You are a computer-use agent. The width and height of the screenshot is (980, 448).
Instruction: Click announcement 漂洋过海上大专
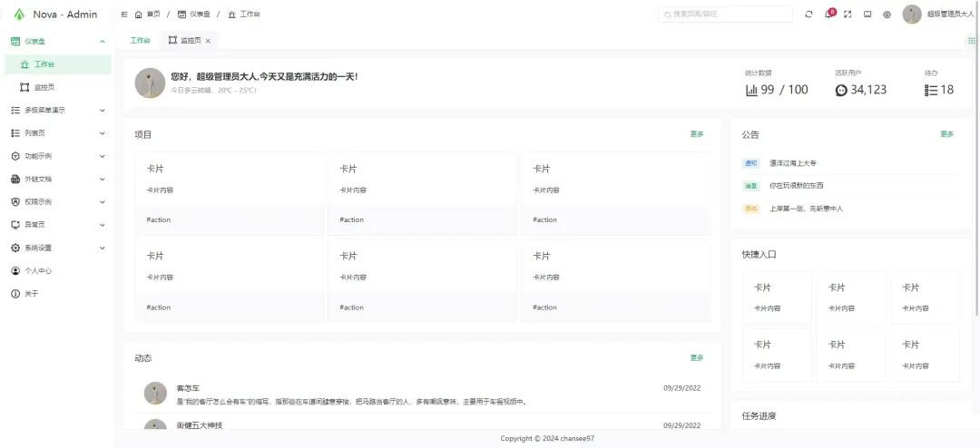click(x=793, y=163)
